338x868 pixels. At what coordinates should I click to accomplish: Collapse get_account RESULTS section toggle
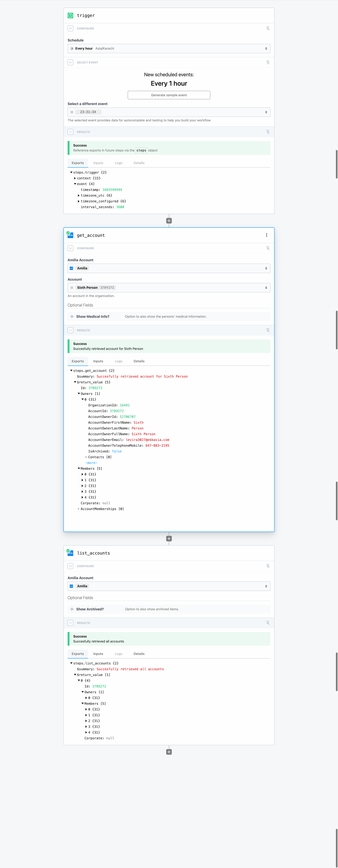(x=70, y=330)
